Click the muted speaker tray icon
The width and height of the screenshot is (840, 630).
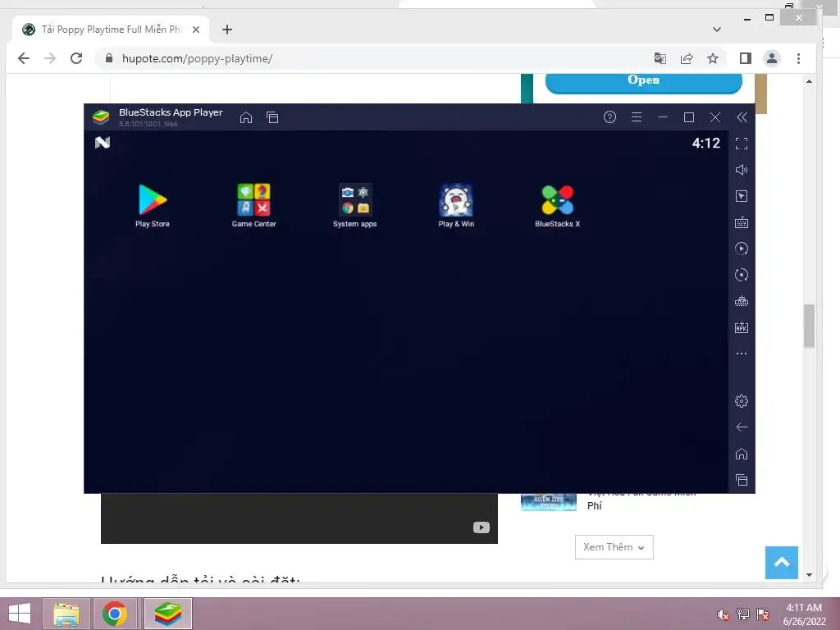point(724,614)
